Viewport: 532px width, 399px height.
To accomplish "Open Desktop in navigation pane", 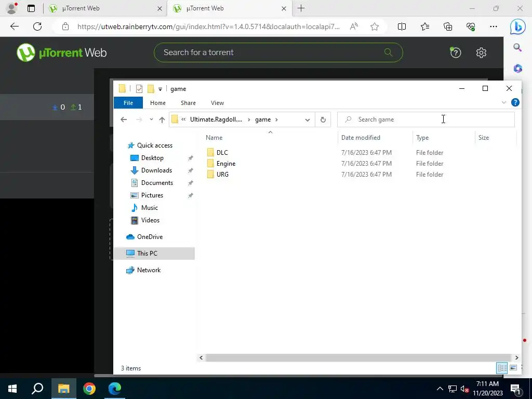I will 152,158.
